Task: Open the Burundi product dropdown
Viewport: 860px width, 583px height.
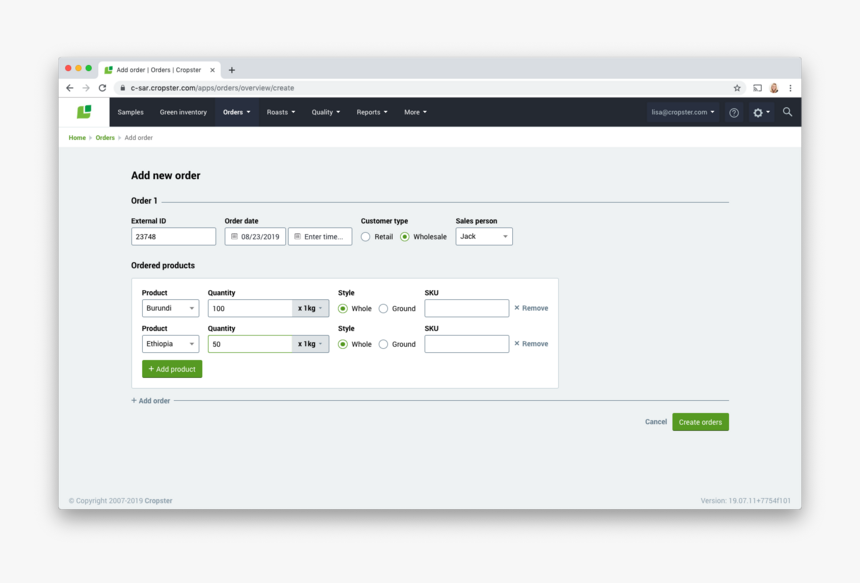Action: tap(170, 308)
